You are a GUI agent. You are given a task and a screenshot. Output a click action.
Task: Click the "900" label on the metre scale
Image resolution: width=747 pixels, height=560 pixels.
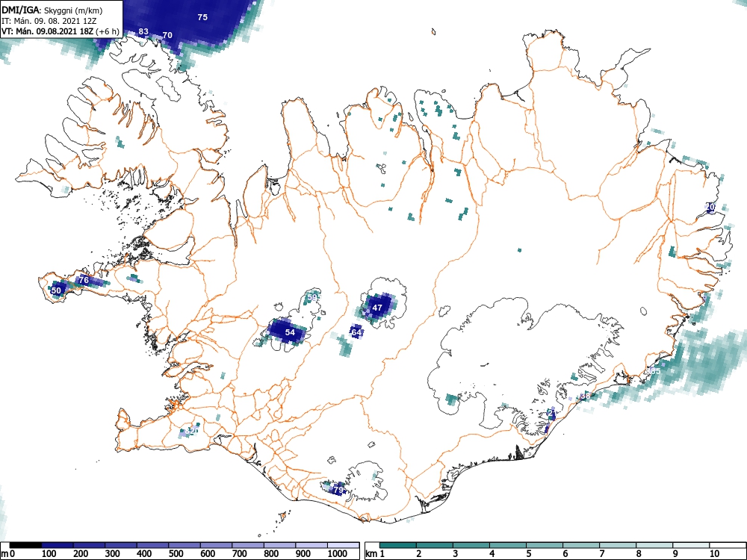[303, 553]
